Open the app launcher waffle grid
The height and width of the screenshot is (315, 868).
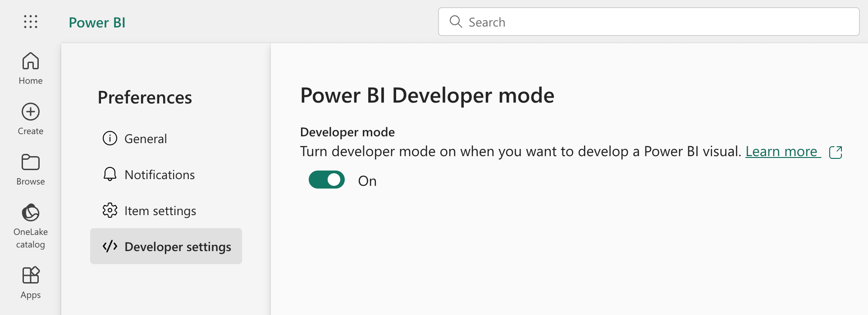[x=31, y=22]
